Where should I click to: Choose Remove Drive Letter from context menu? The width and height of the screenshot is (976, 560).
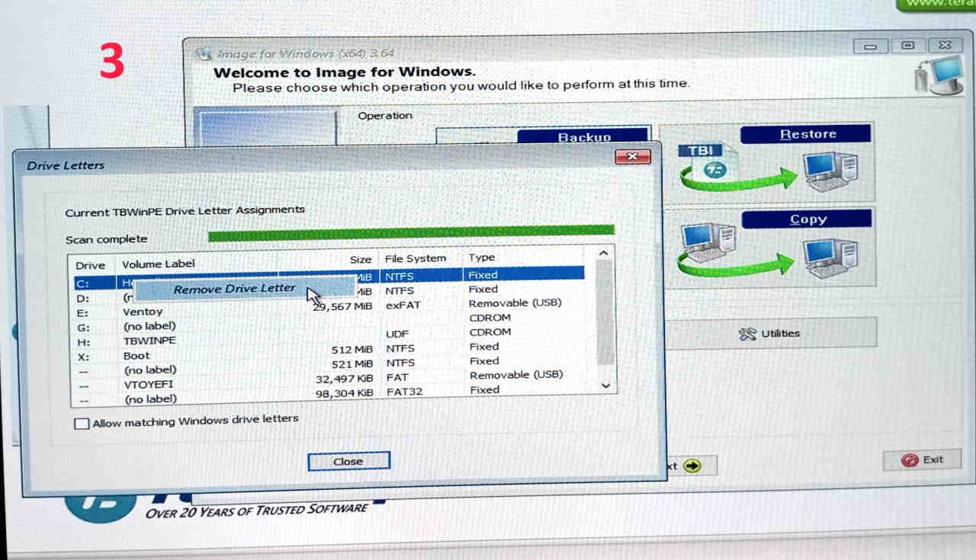click(x=234, y=289)
